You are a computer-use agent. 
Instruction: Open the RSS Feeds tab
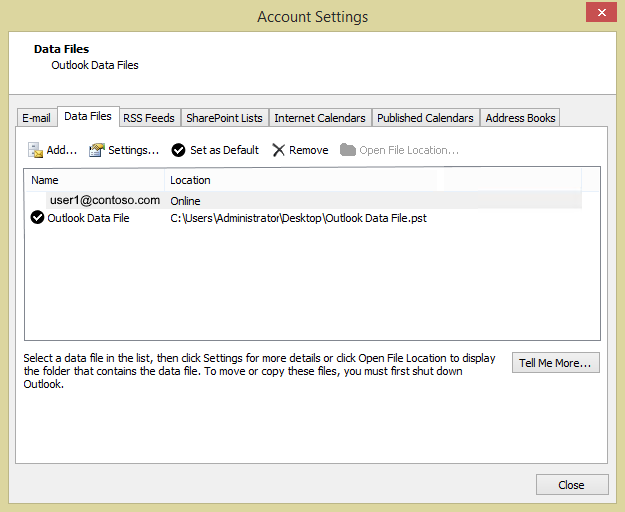click(148, 118)
